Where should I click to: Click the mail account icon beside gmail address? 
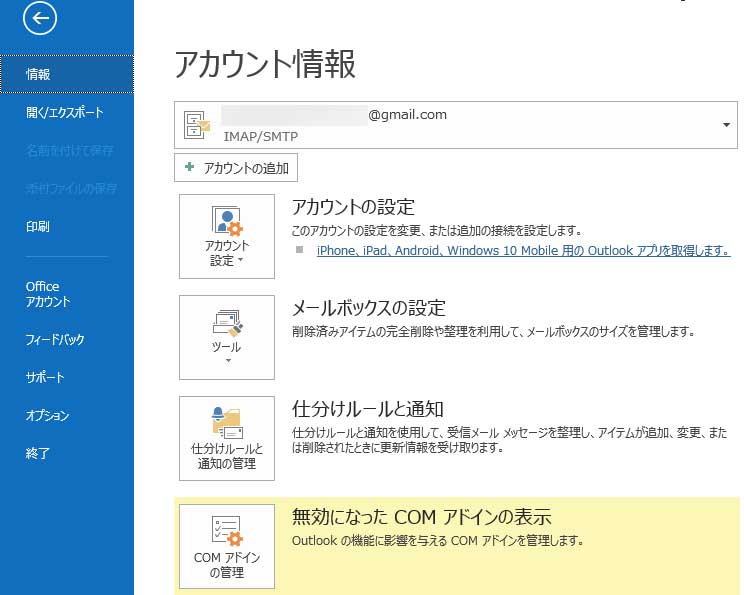(196, 125)
